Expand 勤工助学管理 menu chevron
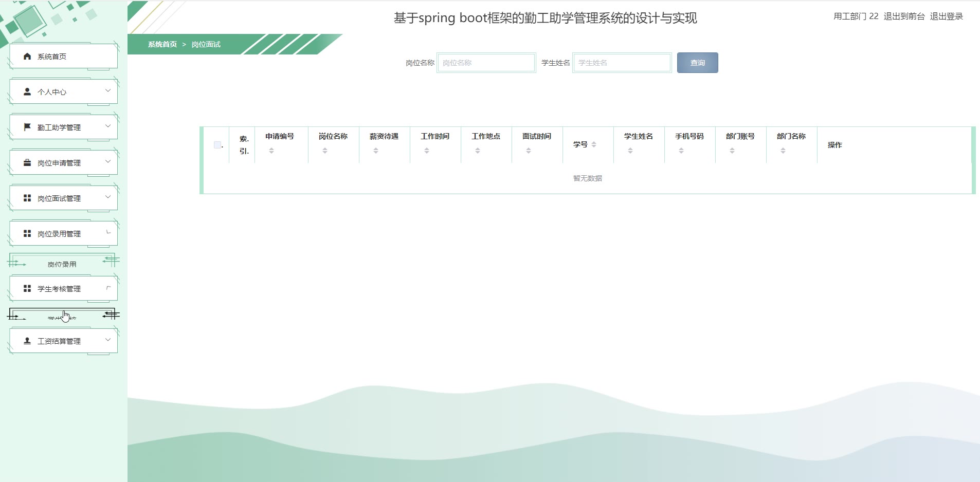Screen dimensions: 980x482 [108, 126]
